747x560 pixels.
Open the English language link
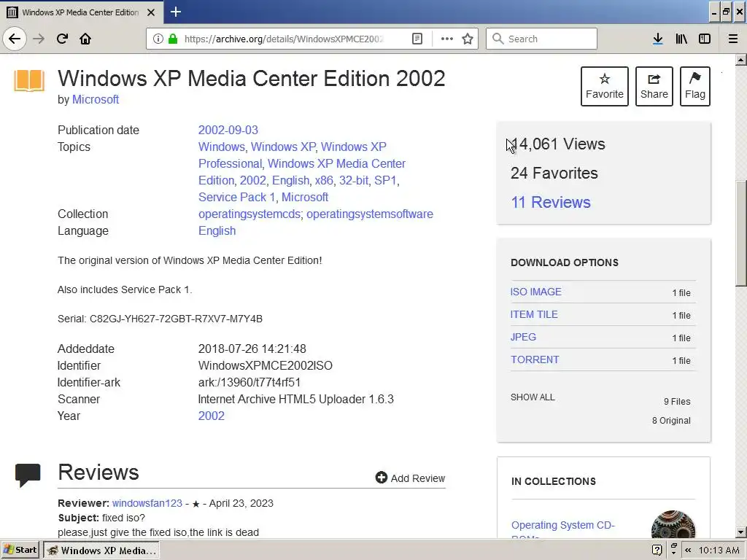[x=217, y=230]
